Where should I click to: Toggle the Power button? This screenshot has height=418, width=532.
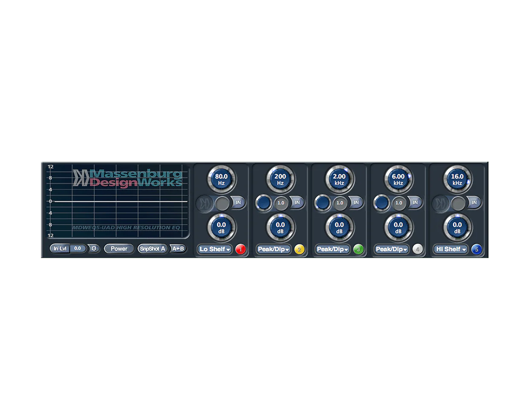click(x=119, y=249)
